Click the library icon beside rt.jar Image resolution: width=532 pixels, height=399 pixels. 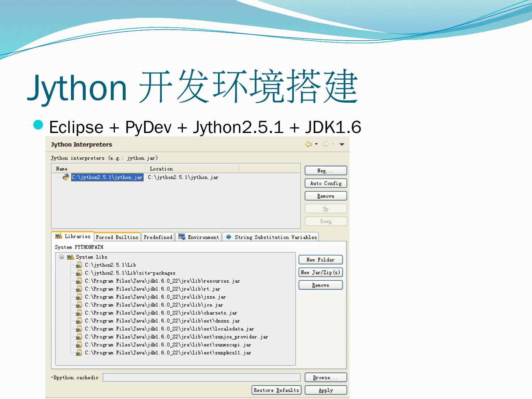tap(79, 289)
